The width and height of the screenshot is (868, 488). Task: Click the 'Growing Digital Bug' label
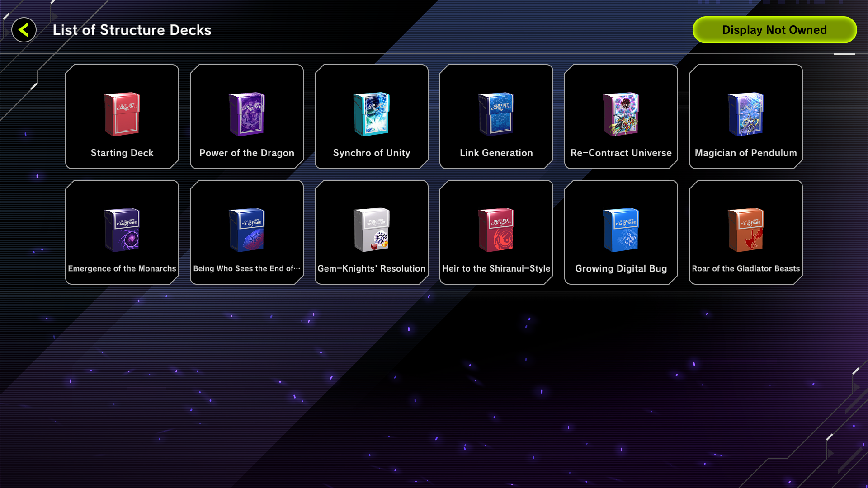pos(621,268)
